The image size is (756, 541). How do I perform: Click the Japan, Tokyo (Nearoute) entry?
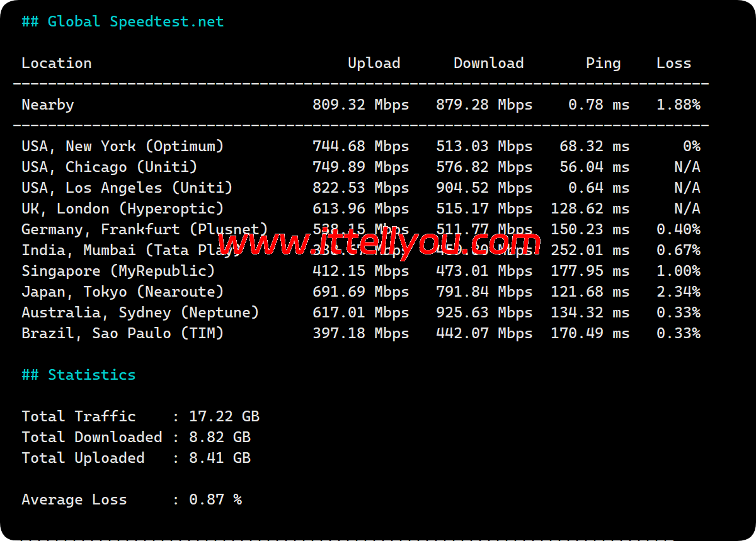coord(123,292)
